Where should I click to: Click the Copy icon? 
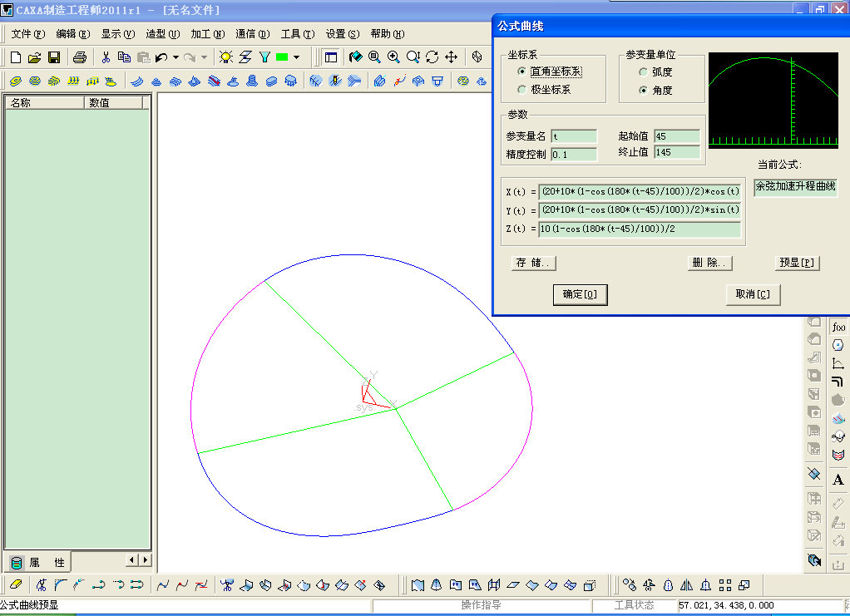click(124, 57)
